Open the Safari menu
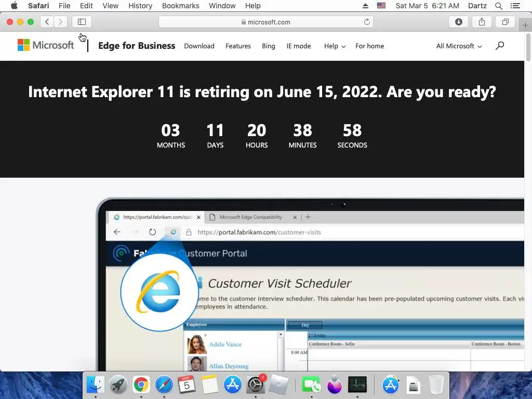The image size is (532, 399). point(38,6)
